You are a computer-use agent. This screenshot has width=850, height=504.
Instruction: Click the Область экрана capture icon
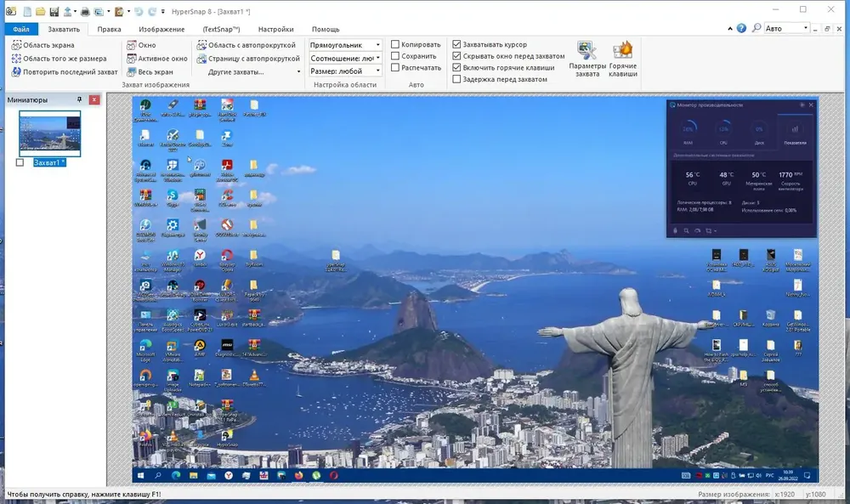tap(16, 45)
